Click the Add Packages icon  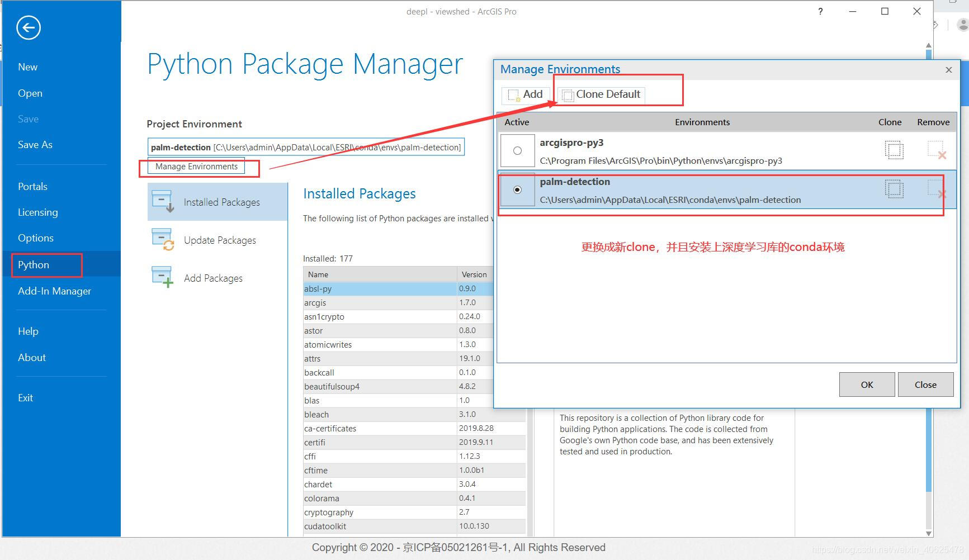click(x=163, y=277)
